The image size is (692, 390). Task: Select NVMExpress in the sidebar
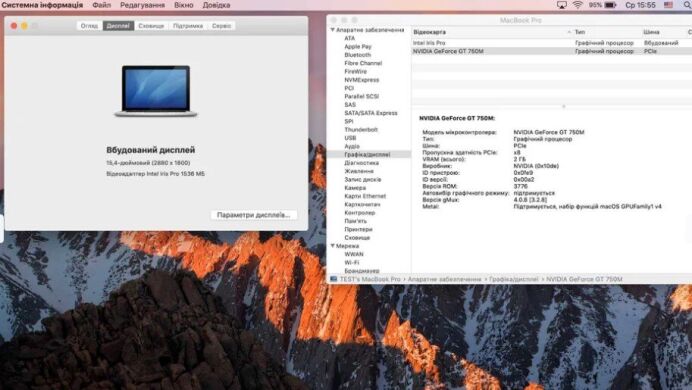[x=361, y=80]
